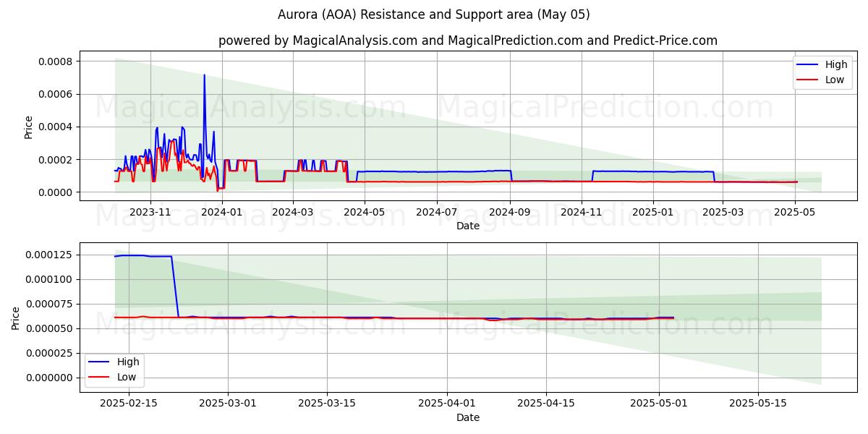
Task: Click the 0.000025 y-axis tick label
Action: 49,353
